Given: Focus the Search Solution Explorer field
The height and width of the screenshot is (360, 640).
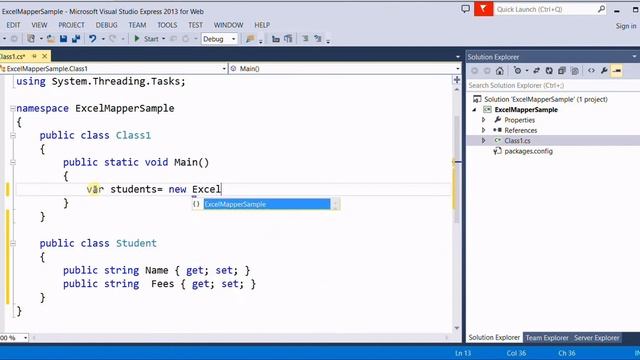Looking at the screenshot, I should click(x=553, y=85).
